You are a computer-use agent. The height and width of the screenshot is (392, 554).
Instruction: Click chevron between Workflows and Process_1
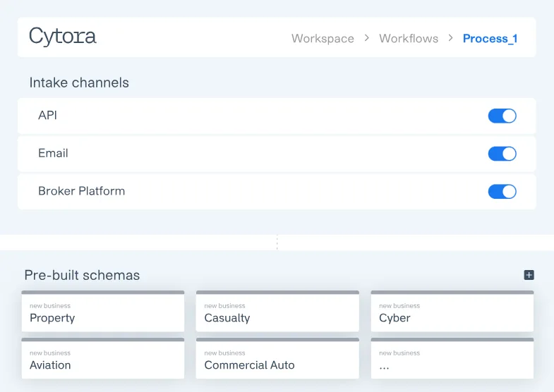click(x=450, y=38)
